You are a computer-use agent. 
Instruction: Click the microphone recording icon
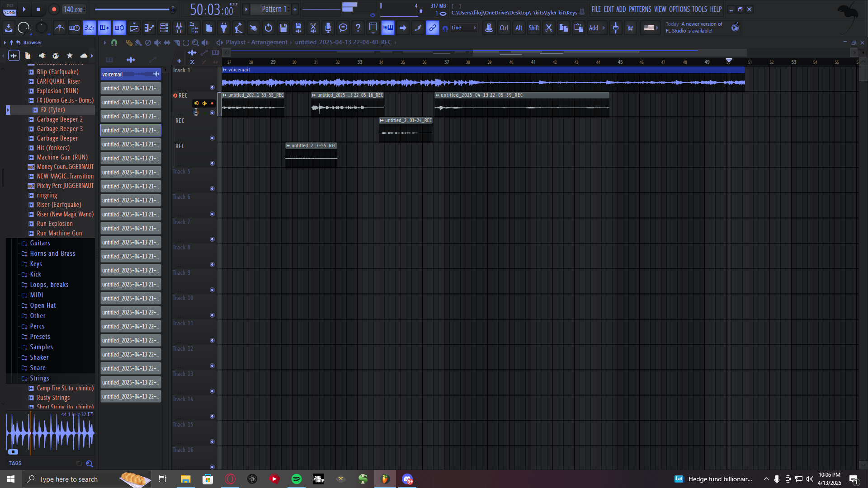coord(328,28)
